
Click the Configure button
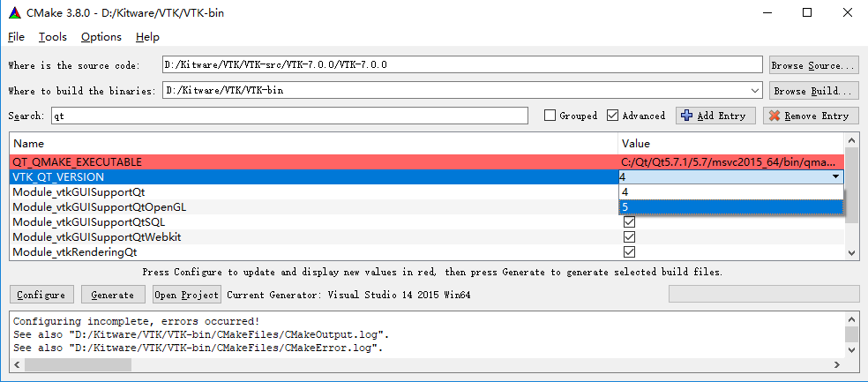pos(41,295)
